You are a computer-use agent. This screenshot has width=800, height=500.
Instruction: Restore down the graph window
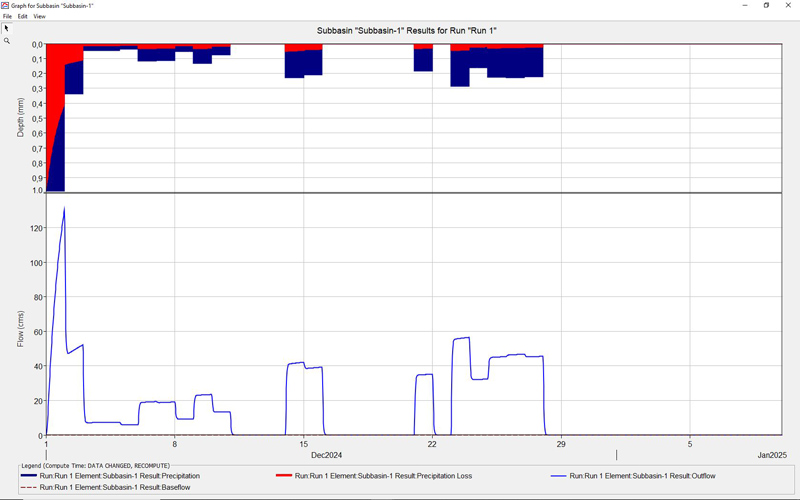tap(767, 5)
